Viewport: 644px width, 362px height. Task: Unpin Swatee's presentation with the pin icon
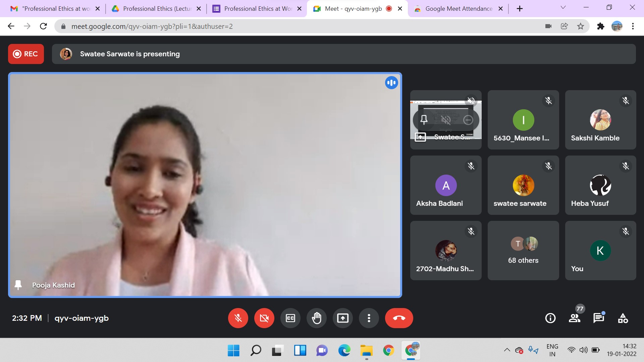click(x=424, y=120)
